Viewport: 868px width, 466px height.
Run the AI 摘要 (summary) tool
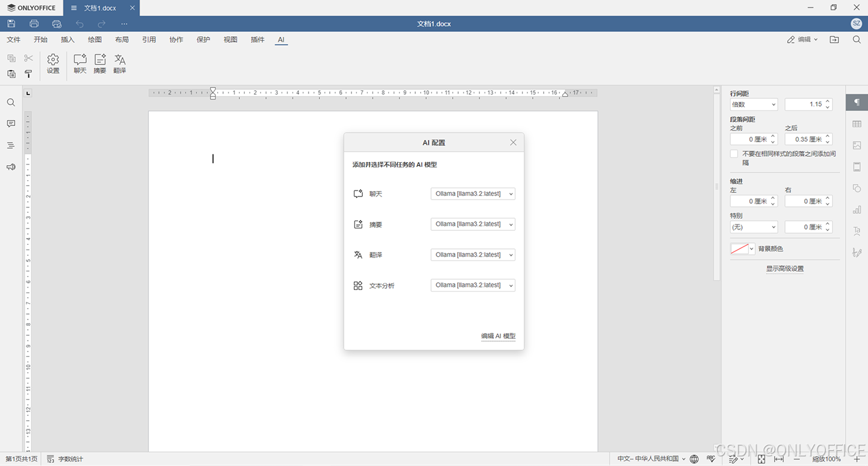tap(100, 63)
